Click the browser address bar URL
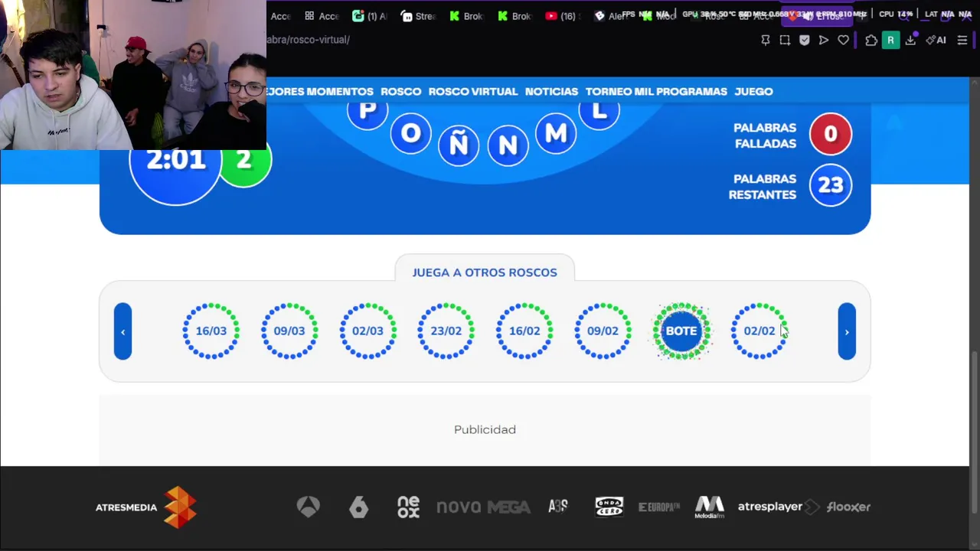Image resolution: width=980 pixels, height=551 pixels. tap(309, 40)
